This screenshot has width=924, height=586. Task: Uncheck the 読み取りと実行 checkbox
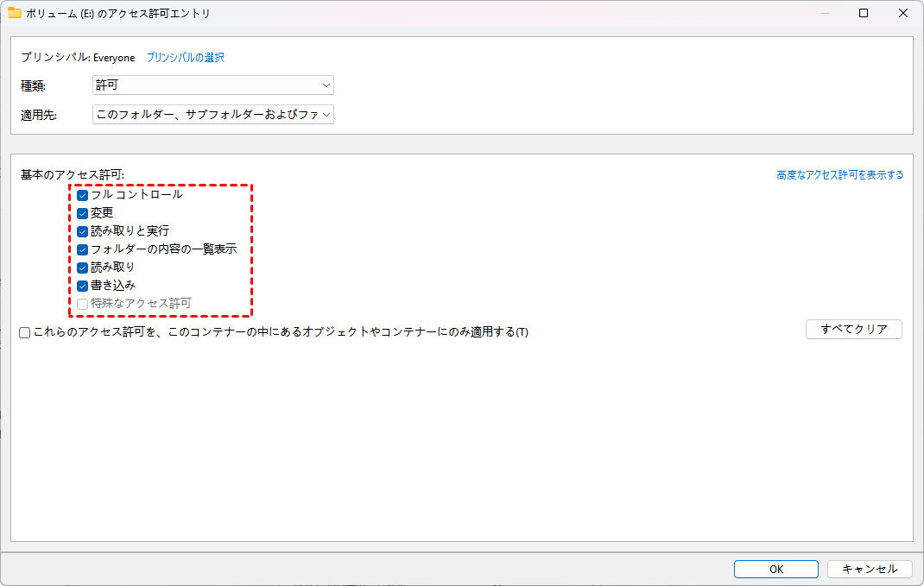pos(83,231)
